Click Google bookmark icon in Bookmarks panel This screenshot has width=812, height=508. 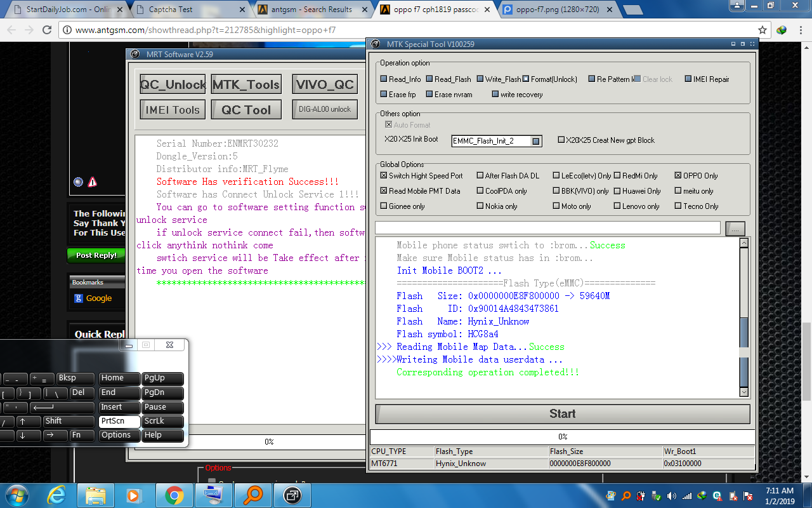tap(79, 298)
